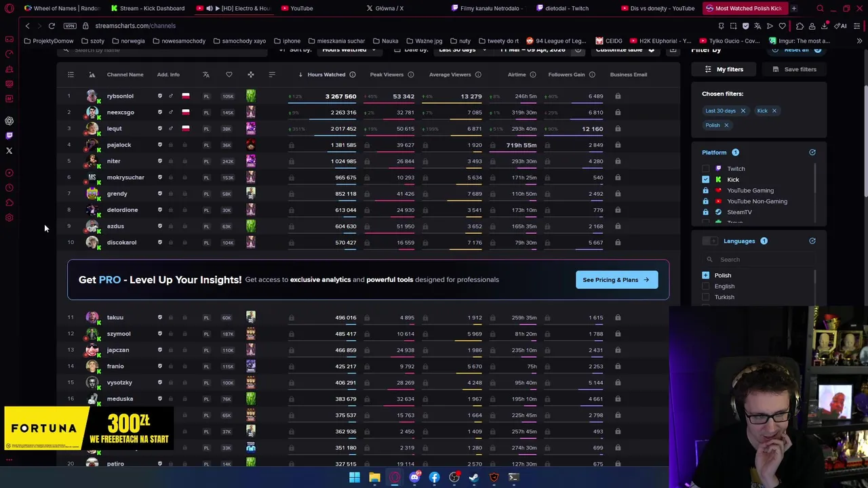
Task: Open the ProjektyDomow bookmark folder
Action: [x=48, y=41]
